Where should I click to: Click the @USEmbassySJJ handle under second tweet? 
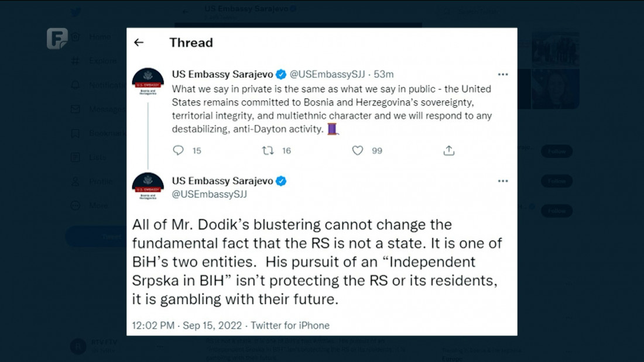click(x=209, y=194)
